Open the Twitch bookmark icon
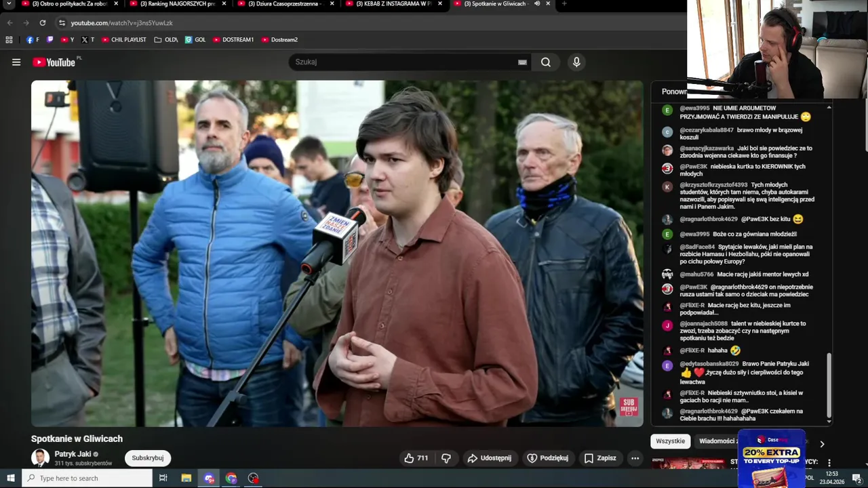The width and height of the screenshot is (868, 488). pos(50,40)
